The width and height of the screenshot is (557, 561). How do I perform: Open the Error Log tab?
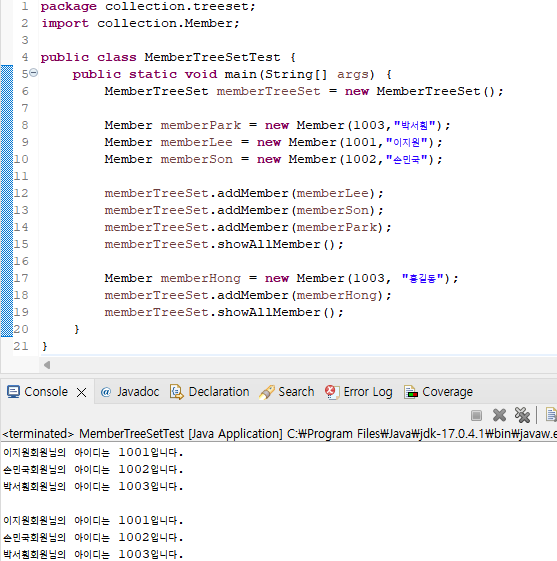[x=368, y=392]
